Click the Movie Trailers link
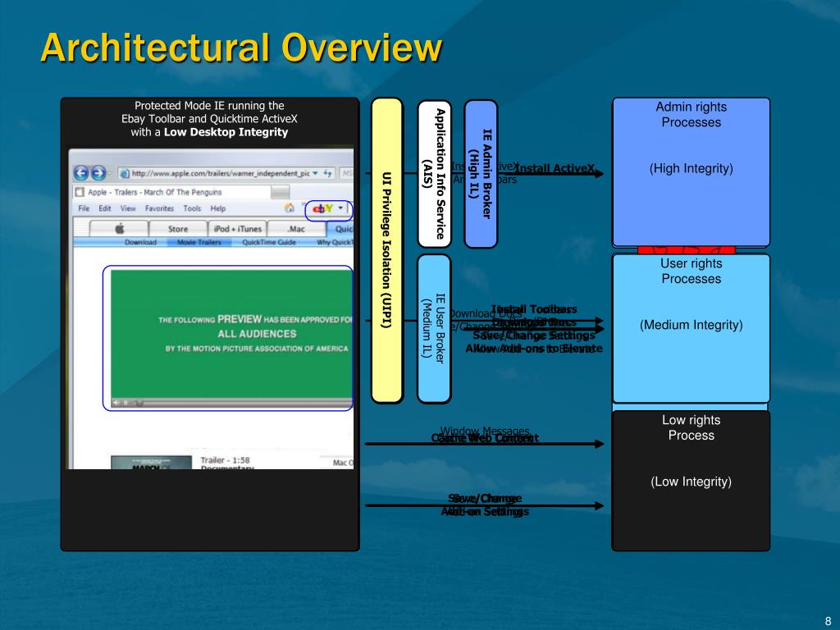This screenshot has width=840, height=630. [x=199, y=242]
